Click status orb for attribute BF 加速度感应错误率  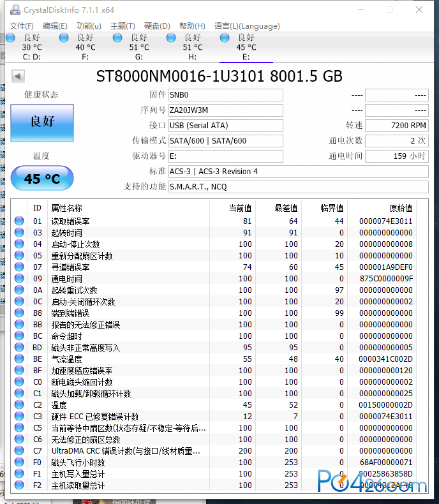point(19,370)
